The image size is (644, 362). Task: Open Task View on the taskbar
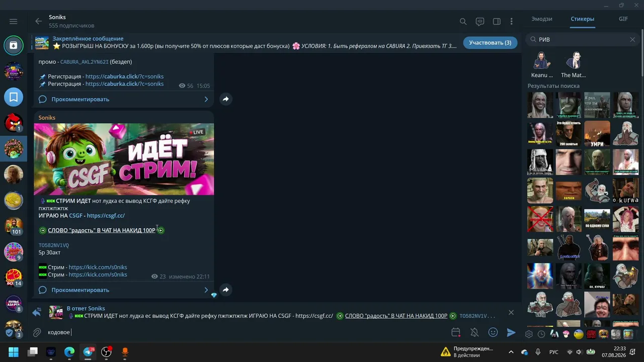pos(33,352)
